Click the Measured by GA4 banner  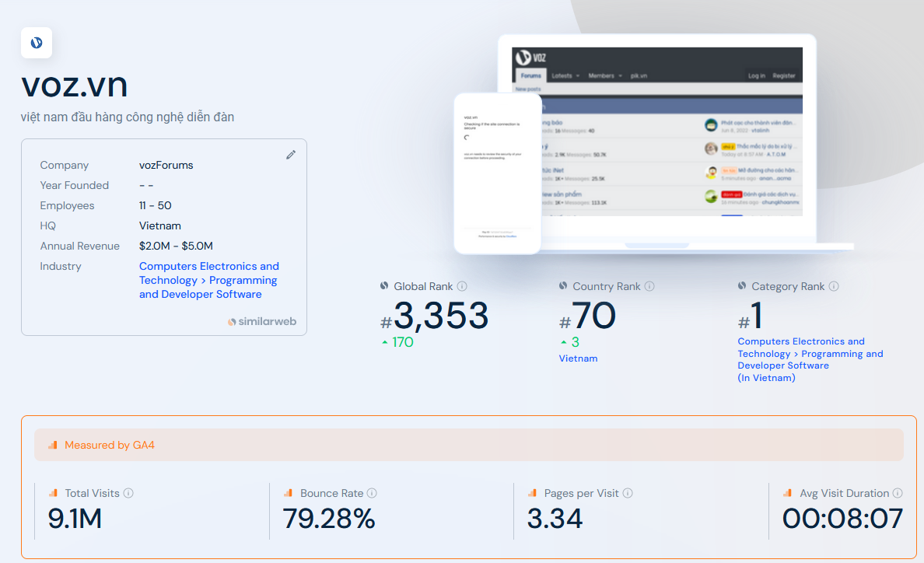(x=468, y=446)
